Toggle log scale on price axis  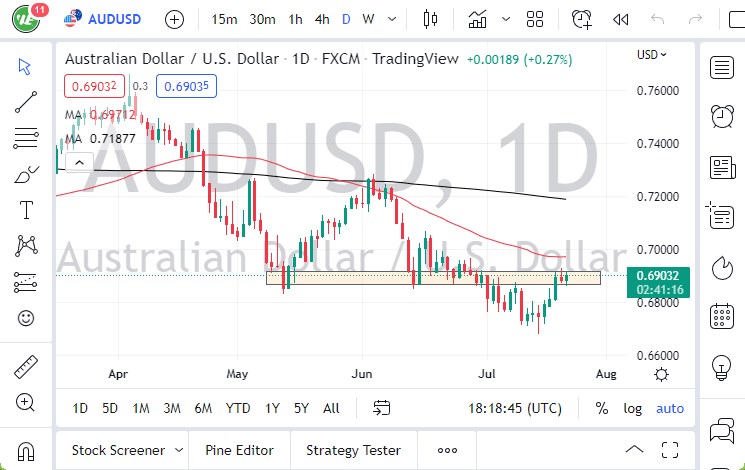pyautogui.click(x=632, y=408)
